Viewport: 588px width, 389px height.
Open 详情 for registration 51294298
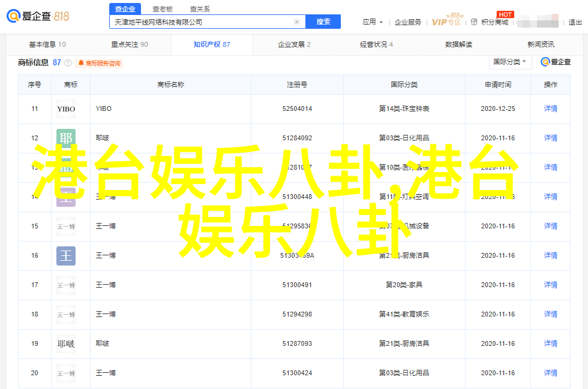point(551,314)
